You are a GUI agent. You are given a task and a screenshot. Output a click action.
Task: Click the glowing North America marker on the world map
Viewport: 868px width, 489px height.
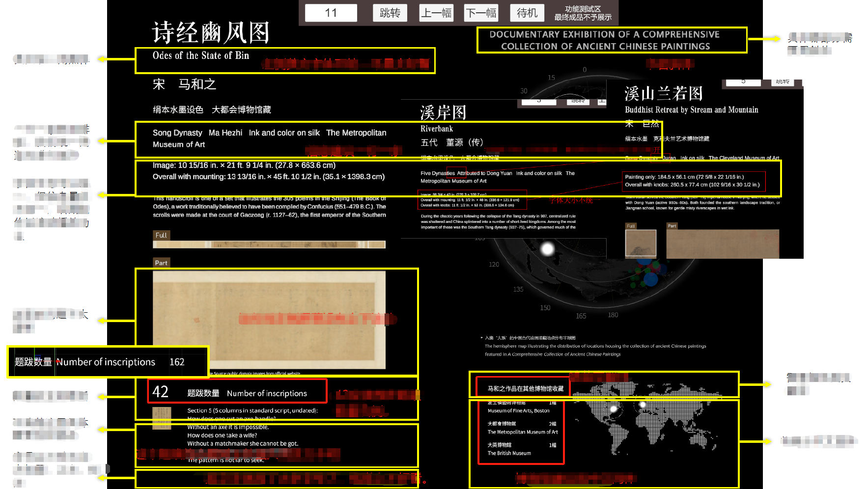(x=613, y=409)
